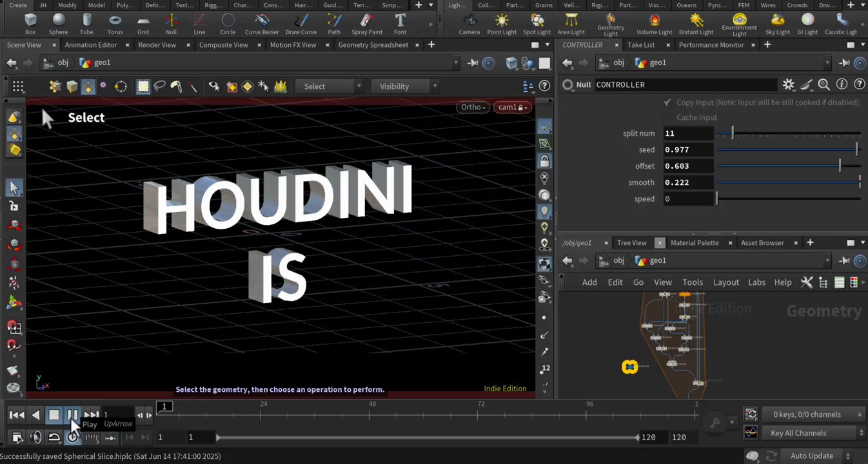Screen dimensions: 868x464
Task: Open the Performance Monitor tab
Action: [x=711, y=45]
